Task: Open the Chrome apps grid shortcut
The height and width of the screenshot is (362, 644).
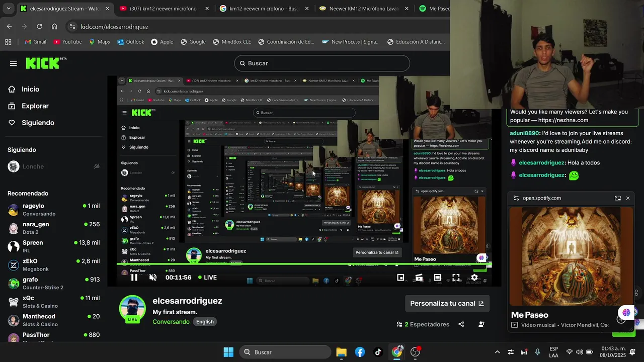Action: pos(8,42)
